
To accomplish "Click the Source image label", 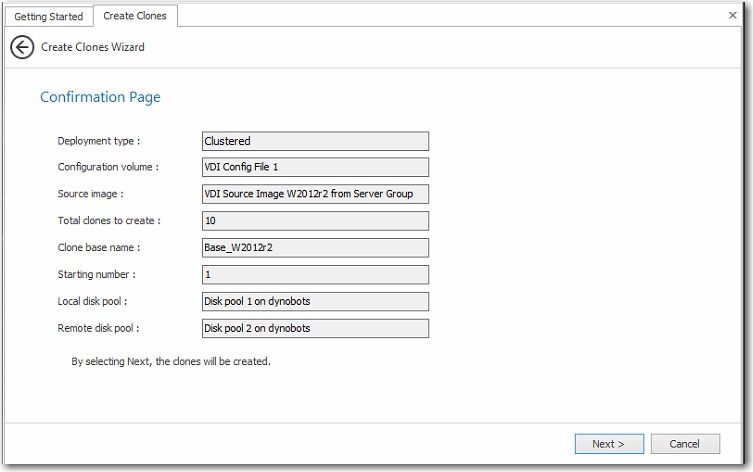I will coord(90,194).
